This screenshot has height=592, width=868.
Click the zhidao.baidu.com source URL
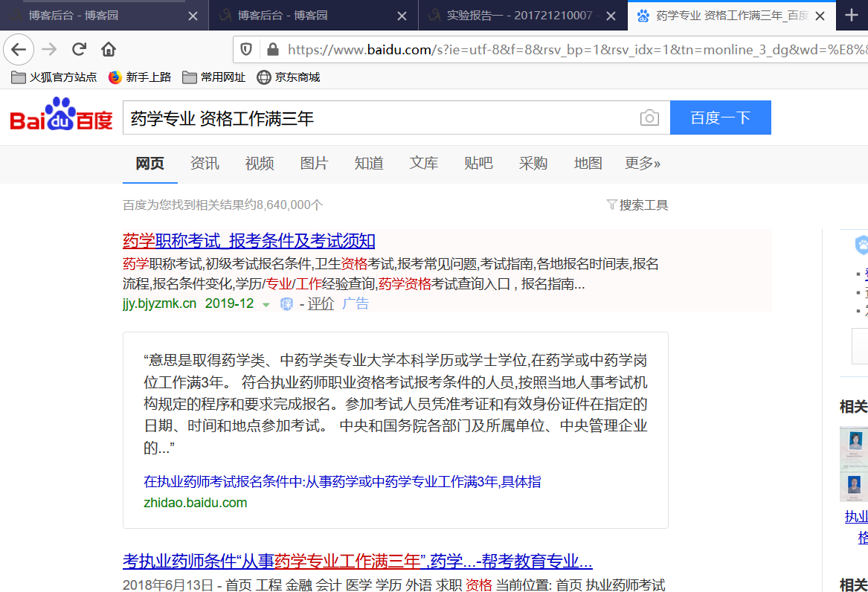click(x=196, y=503)
